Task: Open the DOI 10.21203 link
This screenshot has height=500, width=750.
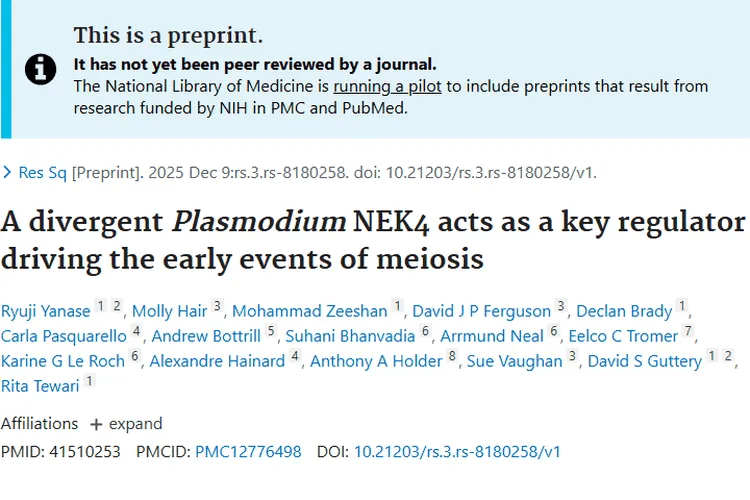Action: tap(457, 452)
